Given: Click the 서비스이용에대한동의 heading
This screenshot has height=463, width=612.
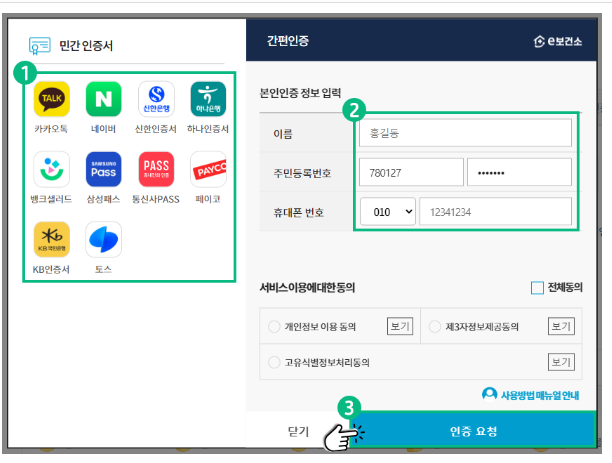Looking at the screenshot, I should pyautogui.click(x=307, y=288).
